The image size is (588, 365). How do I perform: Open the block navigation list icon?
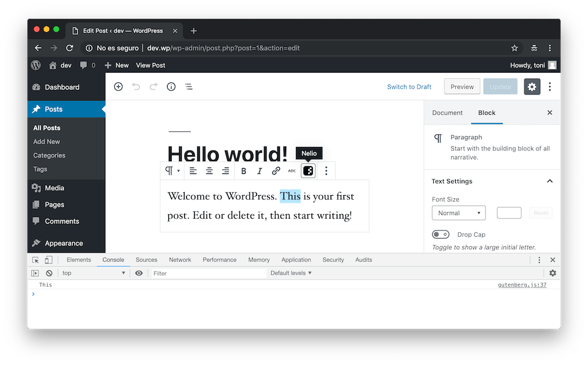(189, 87)
